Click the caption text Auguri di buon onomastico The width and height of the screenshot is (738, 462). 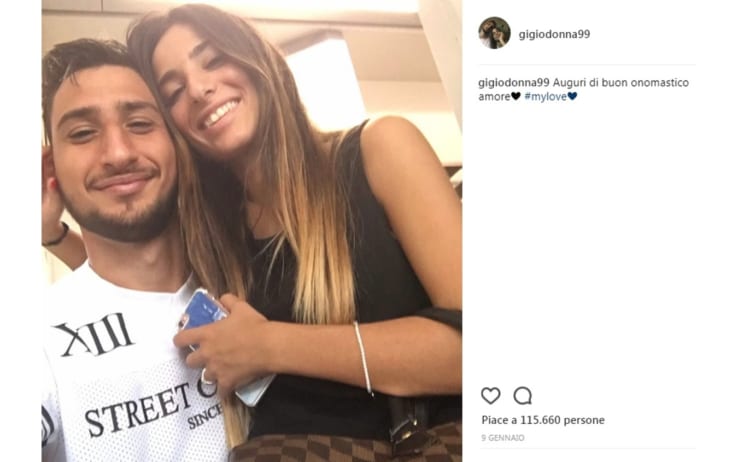click(x=621, y=82)
